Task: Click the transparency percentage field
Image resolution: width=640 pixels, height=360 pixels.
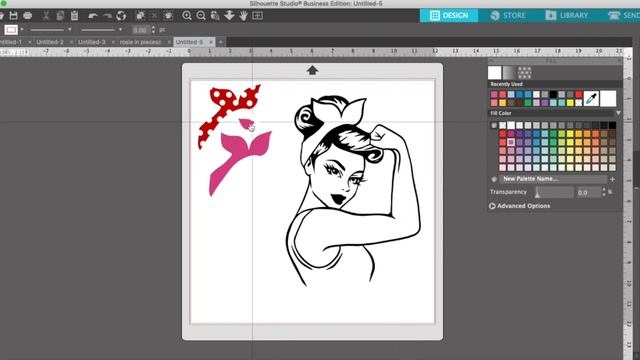Action: pos(588,192)
